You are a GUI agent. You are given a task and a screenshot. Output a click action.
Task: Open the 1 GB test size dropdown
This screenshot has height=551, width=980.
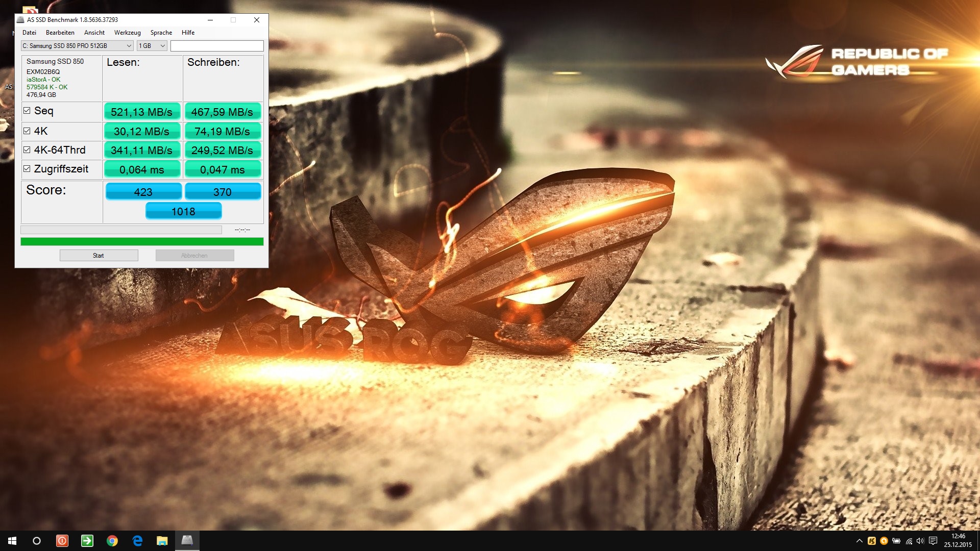[152, 46]
